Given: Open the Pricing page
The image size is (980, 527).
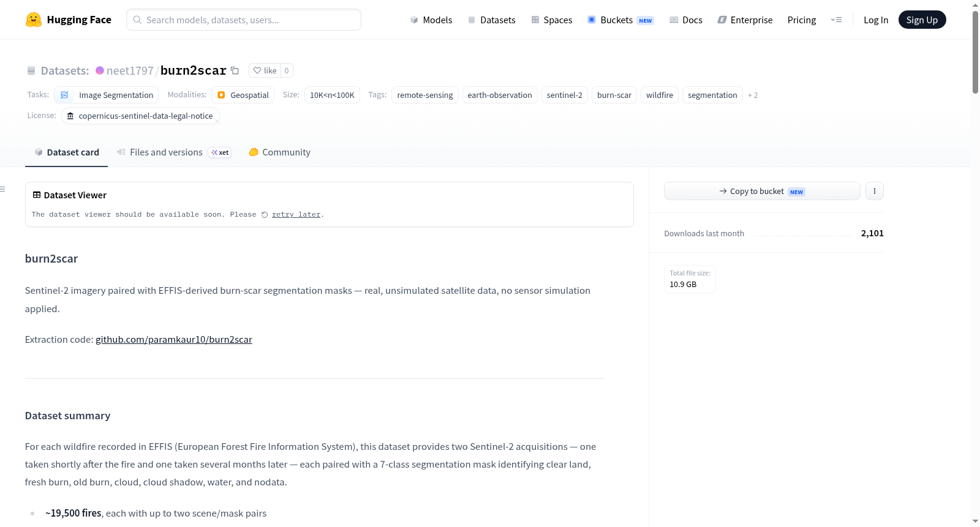Looking at the screenshot, I should click(x=802, y=20).
